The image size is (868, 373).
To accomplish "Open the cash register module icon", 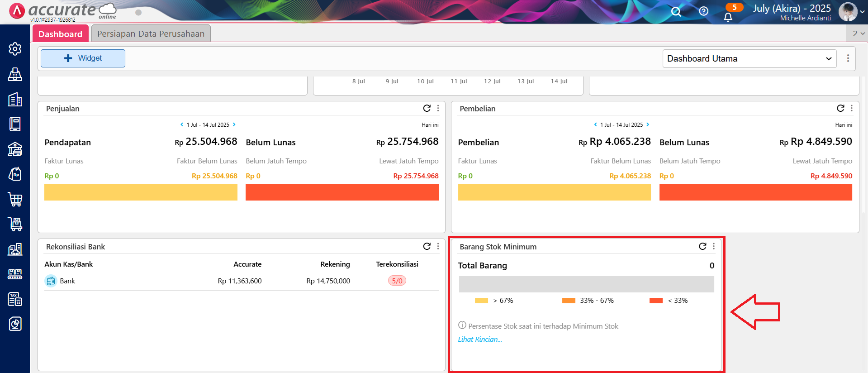I will (x=15, y=74).
